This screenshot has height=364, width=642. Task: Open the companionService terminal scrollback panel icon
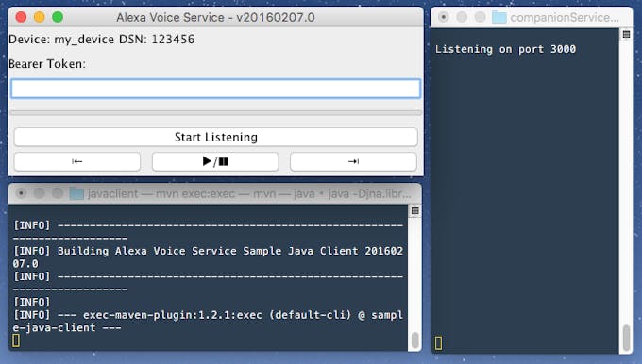[626, 34]
